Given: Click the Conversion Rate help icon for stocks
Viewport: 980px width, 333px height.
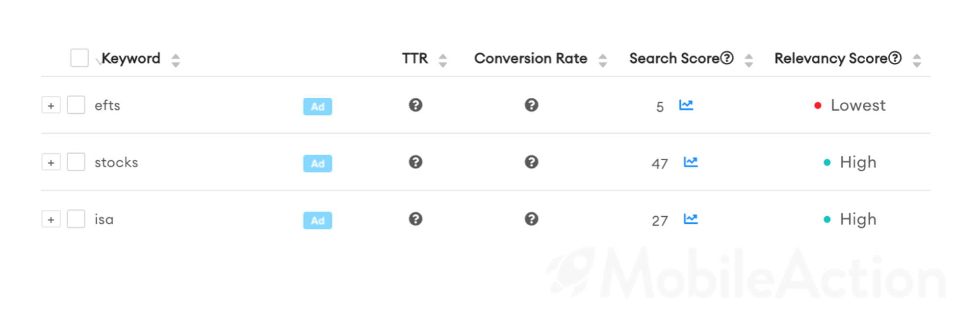Looking at the screenshot, I should coord(531,162).
